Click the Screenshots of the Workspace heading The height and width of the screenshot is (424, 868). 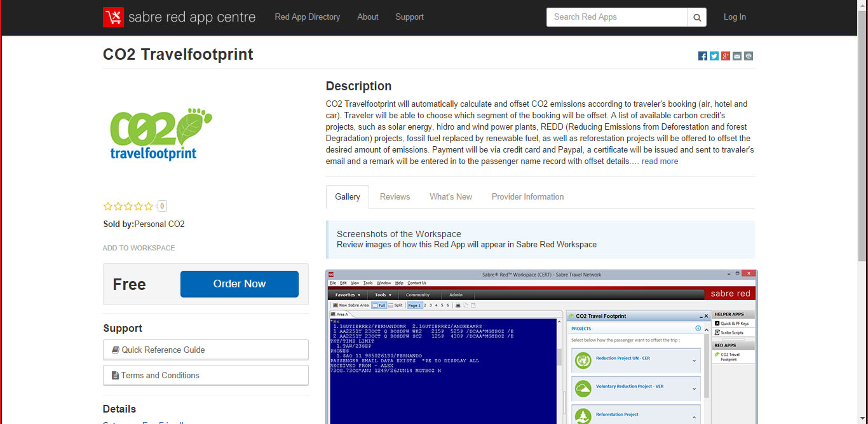[x=399, y=234]
